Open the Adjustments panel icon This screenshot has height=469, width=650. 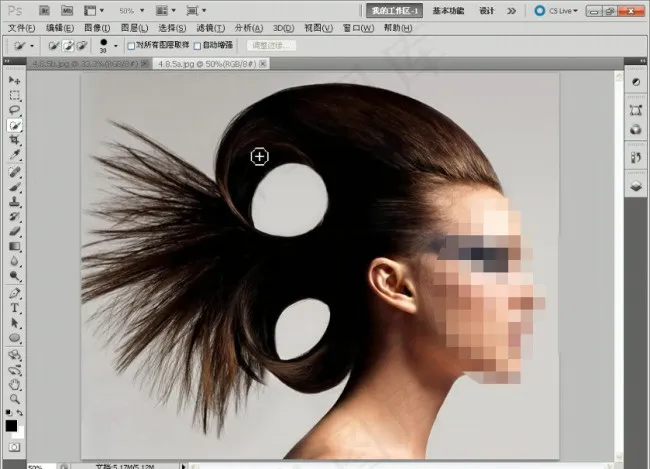(635, 82)
